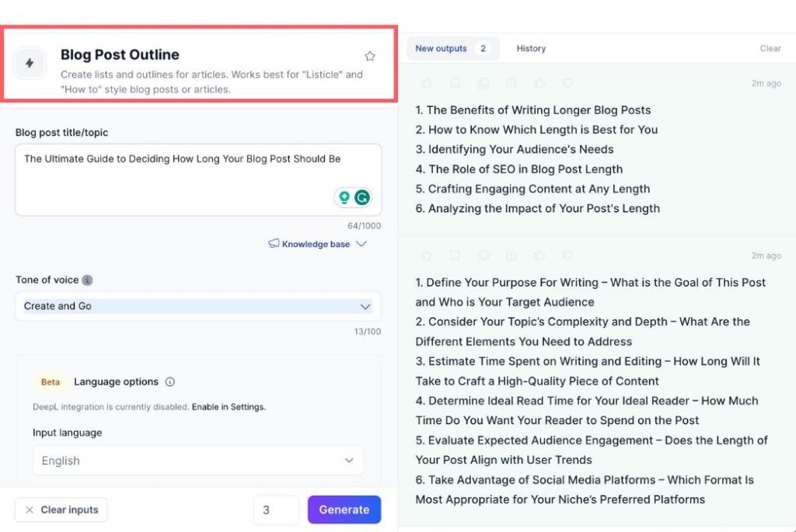The width and height of the screenshot is (796, 532).
Task: Switch to the History tab
Action: coord(531,48)
